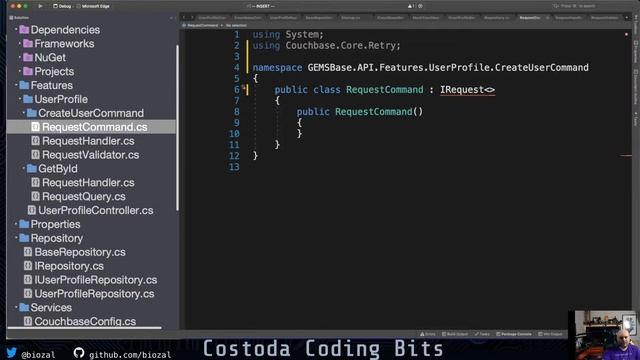640x360 pixels.
Task: Choose the Microsoft Edge run target
Action: pyautogui.click(x=93, y=6)
